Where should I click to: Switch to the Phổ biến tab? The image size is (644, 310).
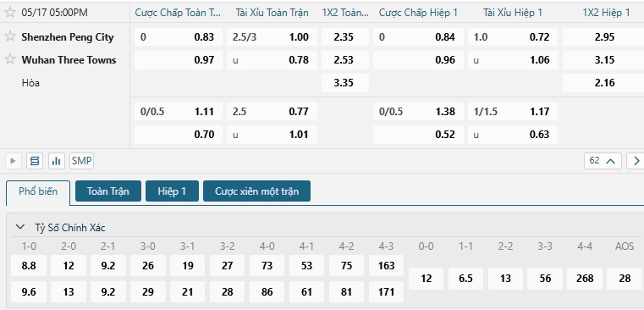click(x=38, y=191)
